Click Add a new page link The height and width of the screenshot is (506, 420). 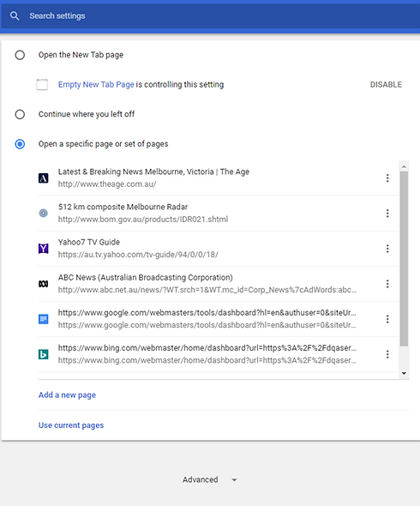coord(67,395)
